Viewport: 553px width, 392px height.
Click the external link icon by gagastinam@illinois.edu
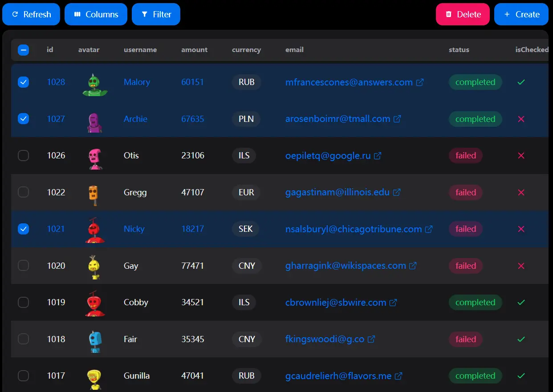click(396, 192)
